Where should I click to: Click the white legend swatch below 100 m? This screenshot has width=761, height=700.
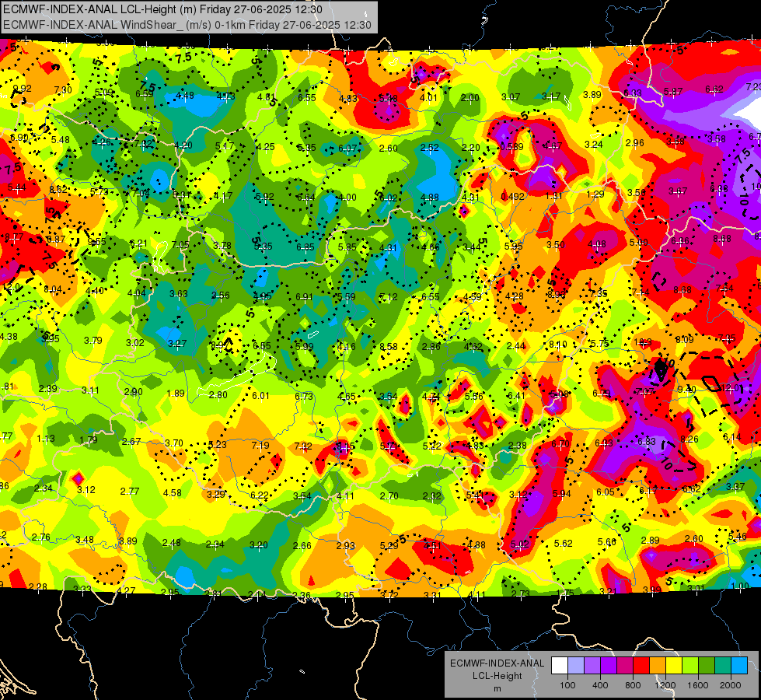560,666
